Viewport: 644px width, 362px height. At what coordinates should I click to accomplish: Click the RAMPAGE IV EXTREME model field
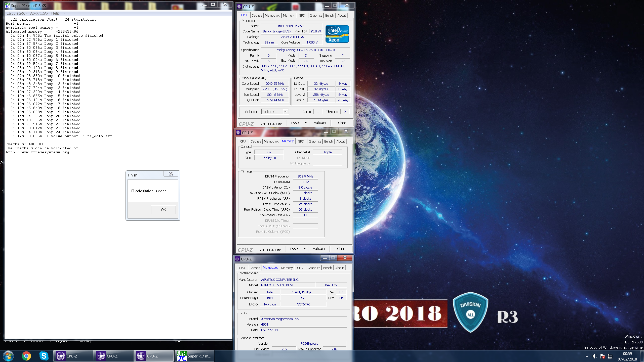tap(288, 285)
